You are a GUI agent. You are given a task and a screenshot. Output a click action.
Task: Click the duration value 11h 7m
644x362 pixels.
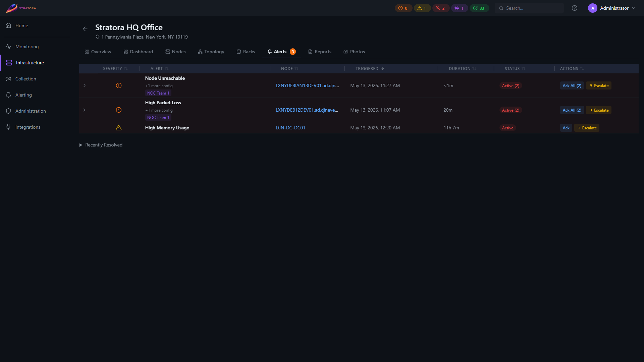coord(451,128)
